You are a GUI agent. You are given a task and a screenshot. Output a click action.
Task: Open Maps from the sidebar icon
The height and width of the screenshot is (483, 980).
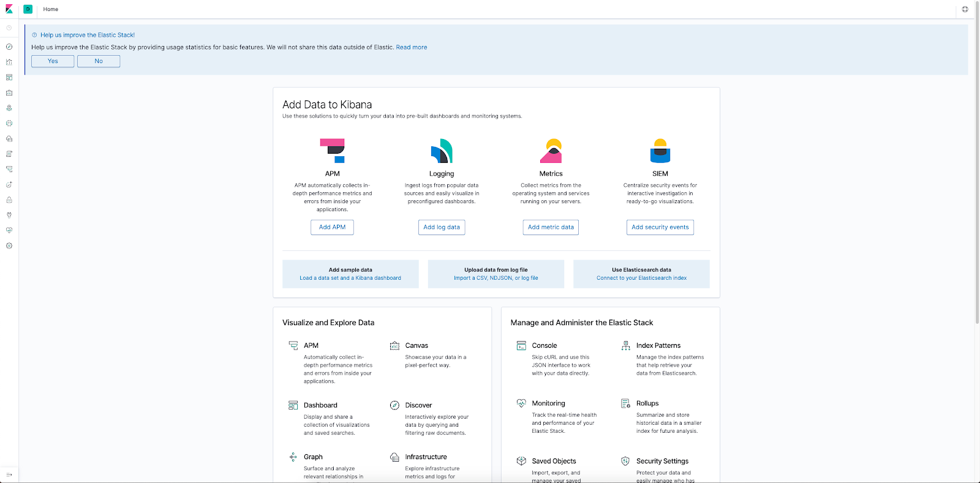(9, 108)
